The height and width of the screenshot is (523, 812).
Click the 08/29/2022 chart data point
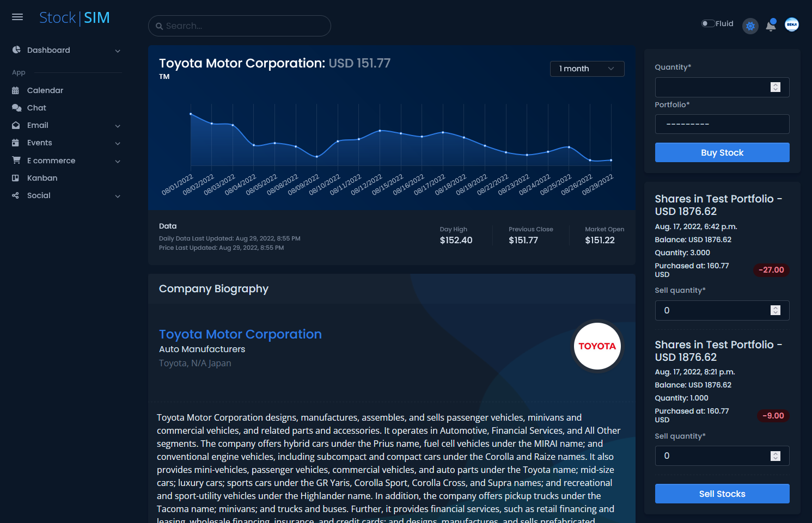click(x=611, y=160)
